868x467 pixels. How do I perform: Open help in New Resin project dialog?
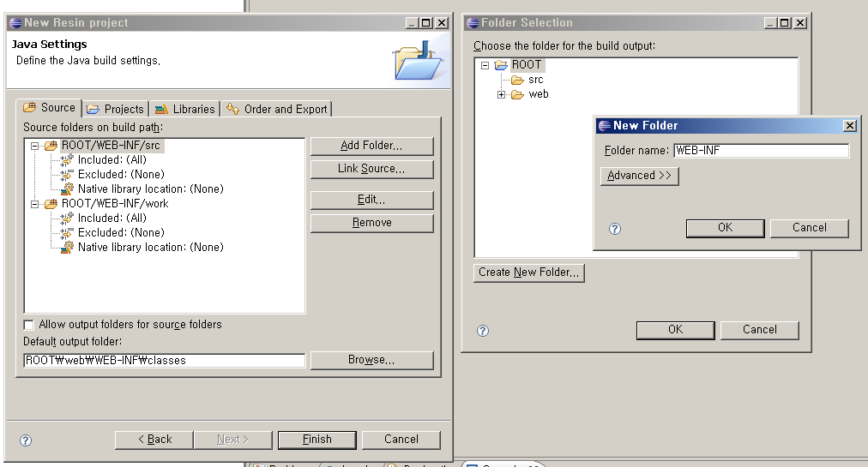[x=26, y=440]
